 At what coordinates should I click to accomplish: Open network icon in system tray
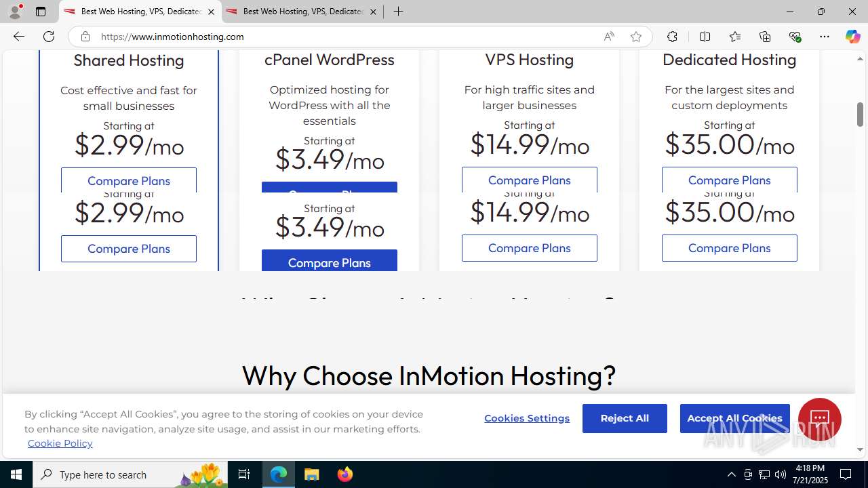click(x=764, y=474)
